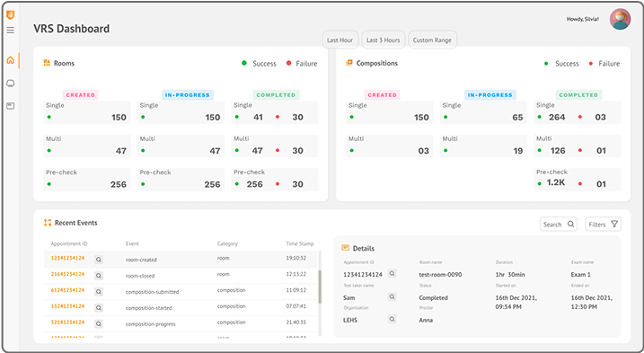Click the card icon at sidebar bottom
Screen dimensions: 644x353
(x=11, y=106)
